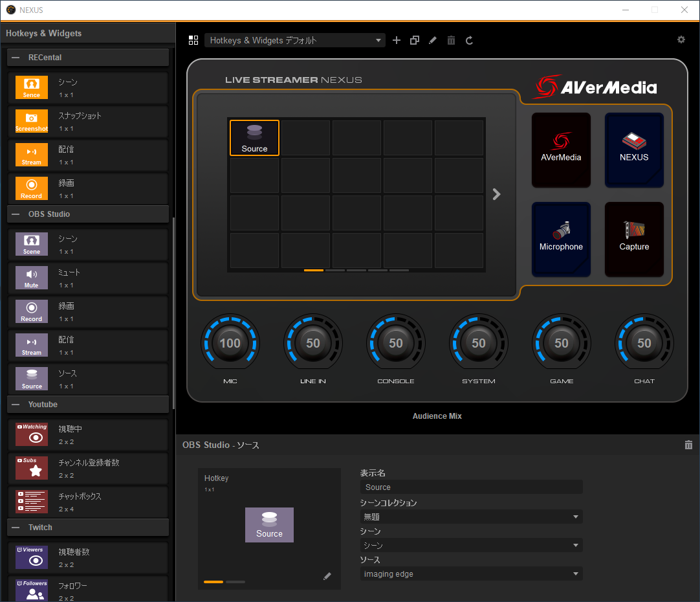Select the RECentral Sence scene widget icon
This screenshot has width=700, height=602.
pos(31,87)
